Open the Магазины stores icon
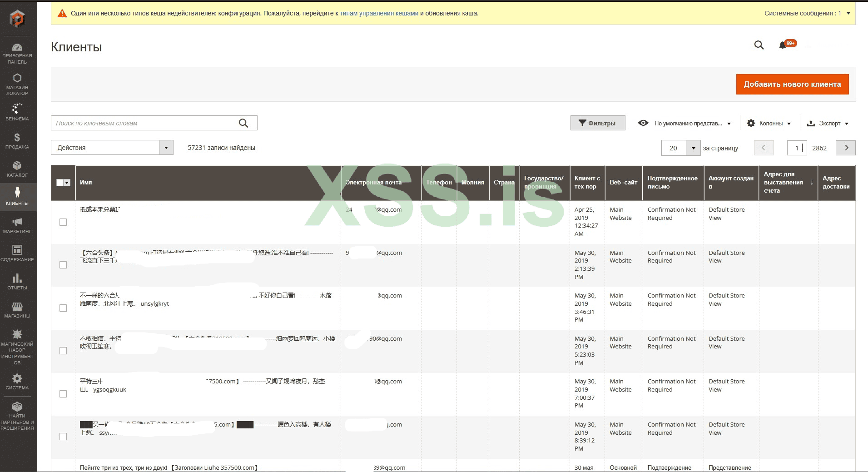868x472 pixels. [x=17, y=307]
